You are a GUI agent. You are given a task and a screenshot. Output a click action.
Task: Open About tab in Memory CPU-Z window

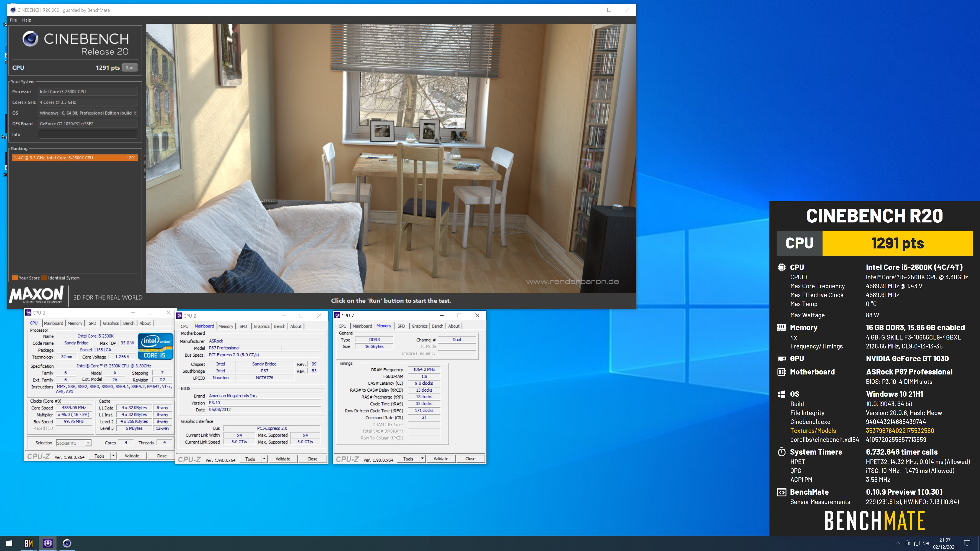click(454, 326)
